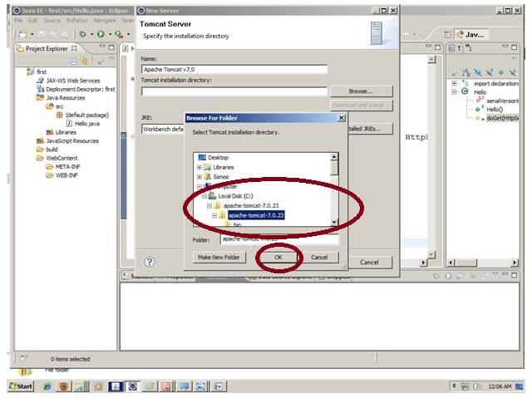Click the Firefox icon in the taskbar
The image size is (532, 398).
(x=64, y=386)
